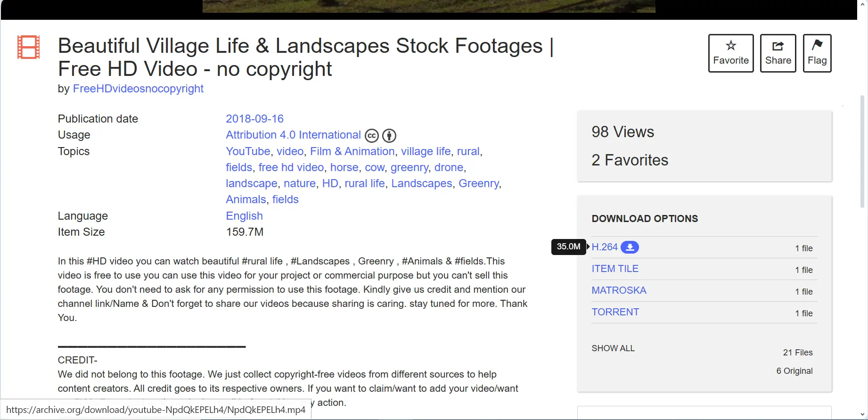The height and width of the screenshot is (420, 868).
Task: Open the 2018-09-16 publication date link
Action: [x=254, y=119]
